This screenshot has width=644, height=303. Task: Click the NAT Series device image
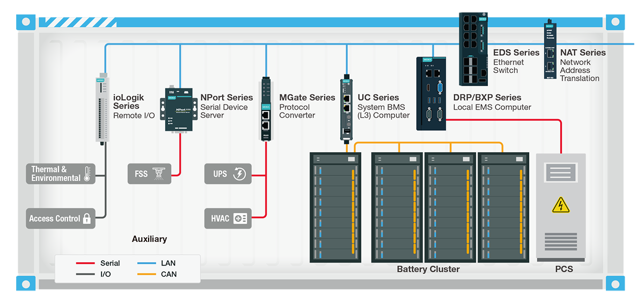[x=550, y=49]
